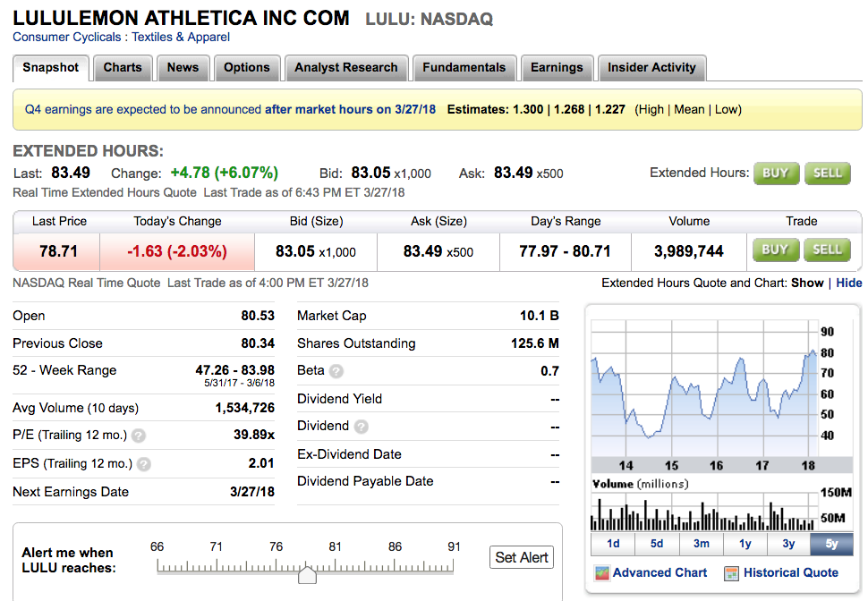Click the Dividend help question mark icon
The image size is (868, 601).
[x=361, y=427]
